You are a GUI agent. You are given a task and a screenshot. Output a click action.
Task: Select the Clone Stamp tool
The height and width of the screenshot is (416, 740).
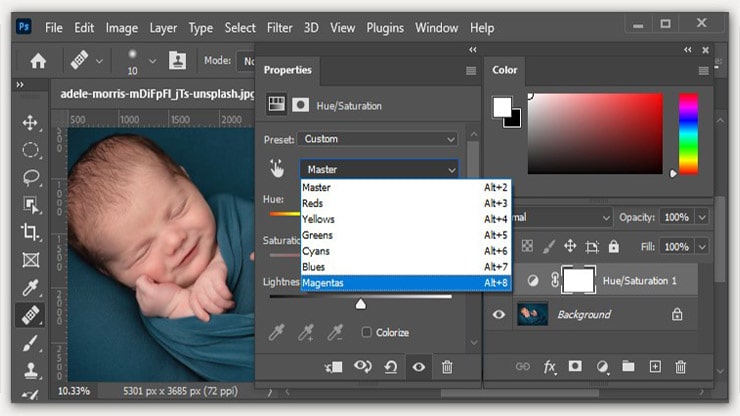pyautogui.click(x=31, y=370)
